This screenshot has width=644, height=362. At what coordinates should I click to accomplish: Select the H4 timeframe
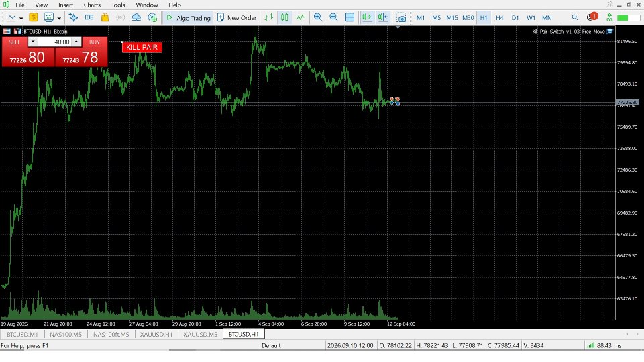499,18
